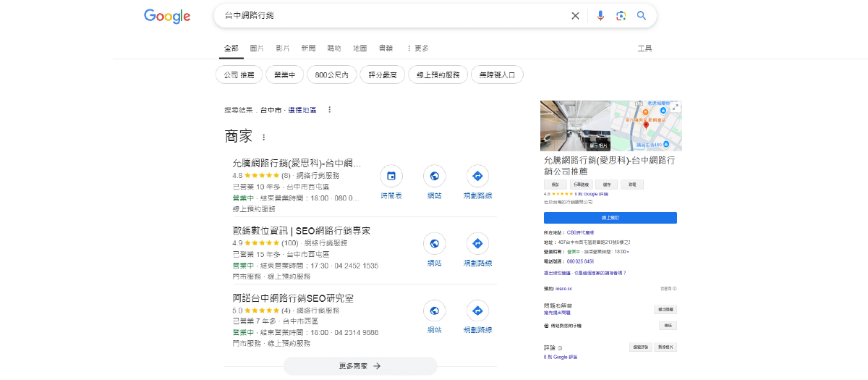The height and width of the screenshot is (380, 868).
Task: Open the office interior photo thumbnail
Action: 575,125
